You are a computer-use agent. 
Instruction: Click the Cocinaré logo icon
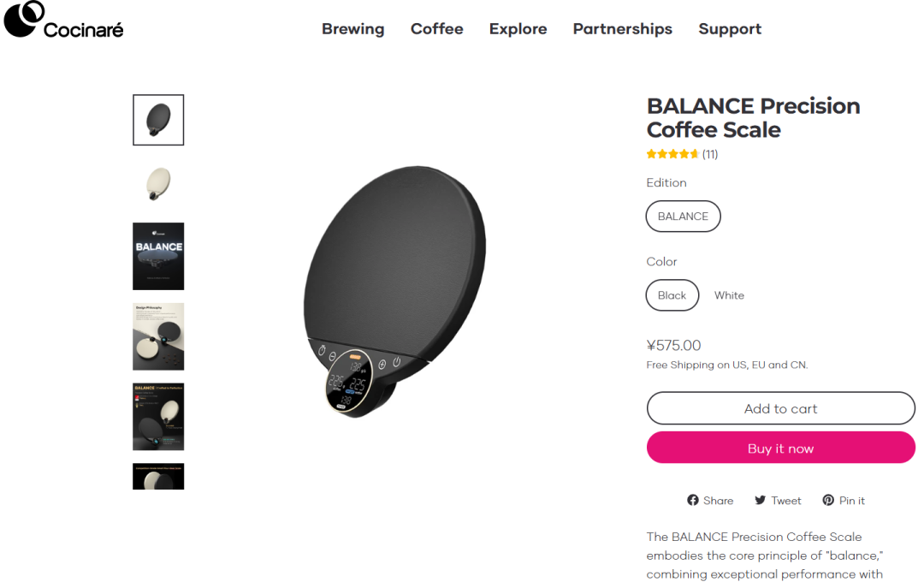click(24, 19)
